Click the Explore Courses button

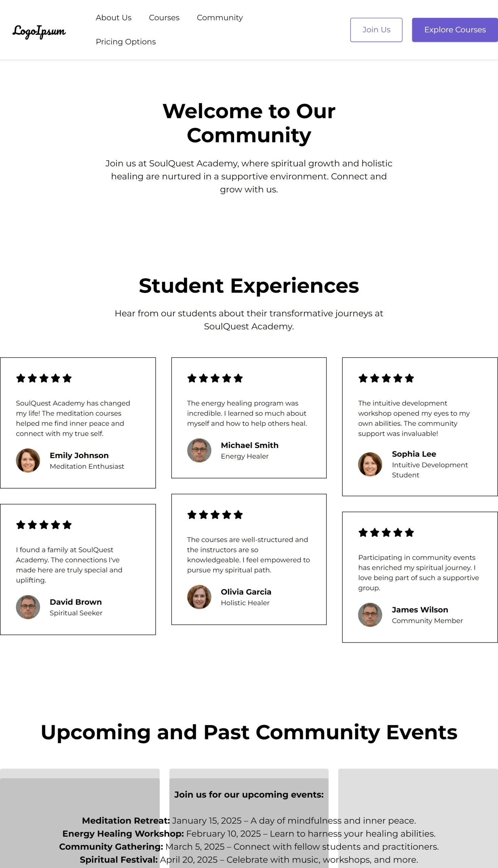455,30
